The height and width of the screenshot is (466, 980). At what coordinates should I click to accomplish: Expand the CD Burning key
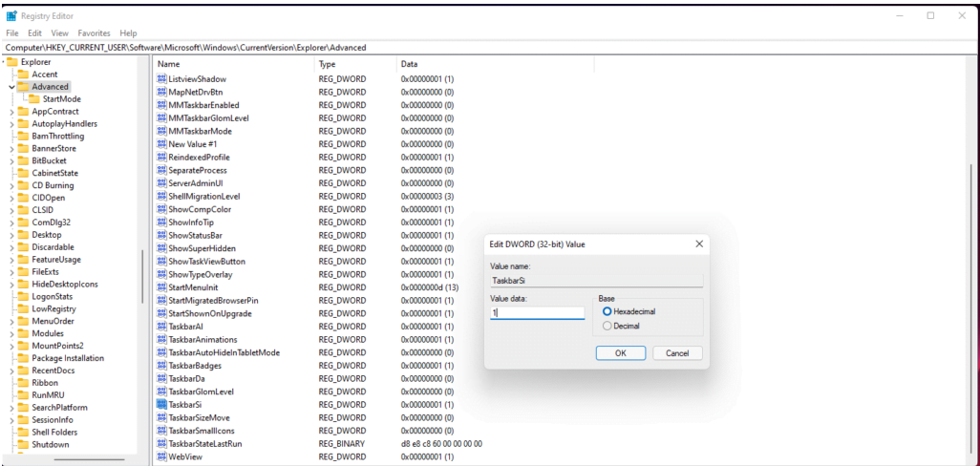point(11,186)
